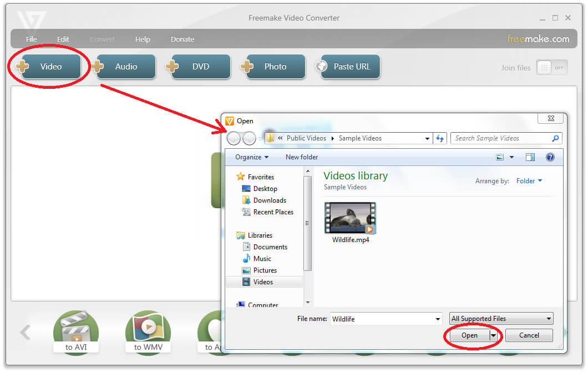The width and height of the screenshot is (588, 372).
Task: Click the navigation pane scroll down arrow
Action: pos(307,303)
